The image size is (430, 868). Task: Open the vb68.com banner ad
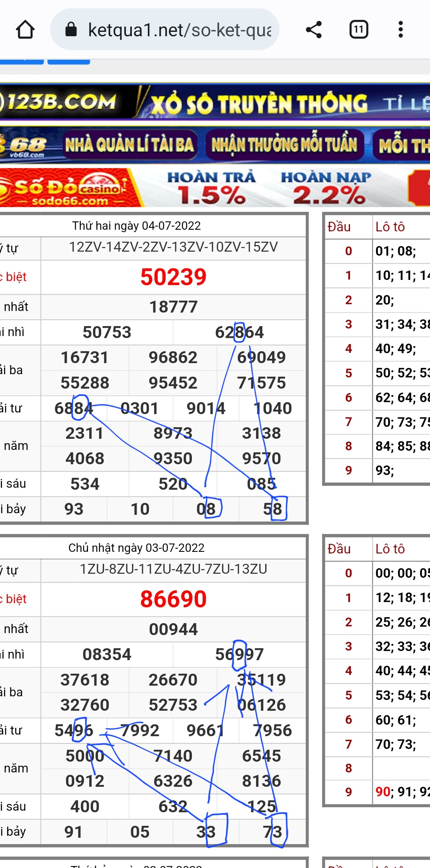pos(215,145)
